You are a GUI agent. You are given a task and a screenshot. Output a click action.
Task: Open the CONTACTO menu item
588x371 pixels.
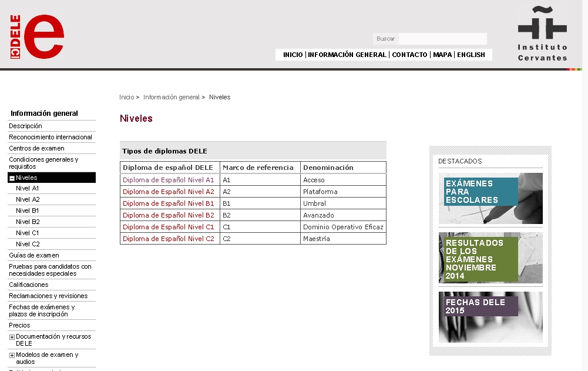tap(409, 55)
